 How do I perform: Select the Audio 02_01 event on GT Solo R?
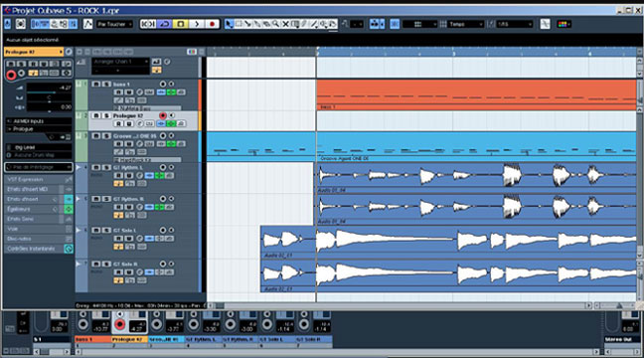448,275
